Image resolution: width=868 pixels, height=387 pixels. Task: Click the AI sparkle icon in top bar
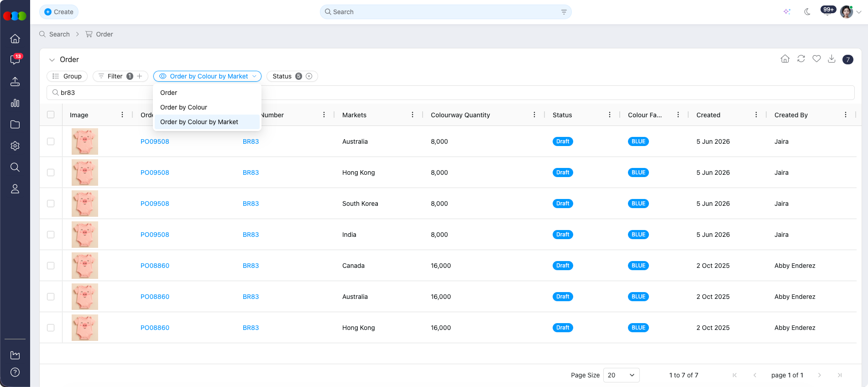[787, 12]
